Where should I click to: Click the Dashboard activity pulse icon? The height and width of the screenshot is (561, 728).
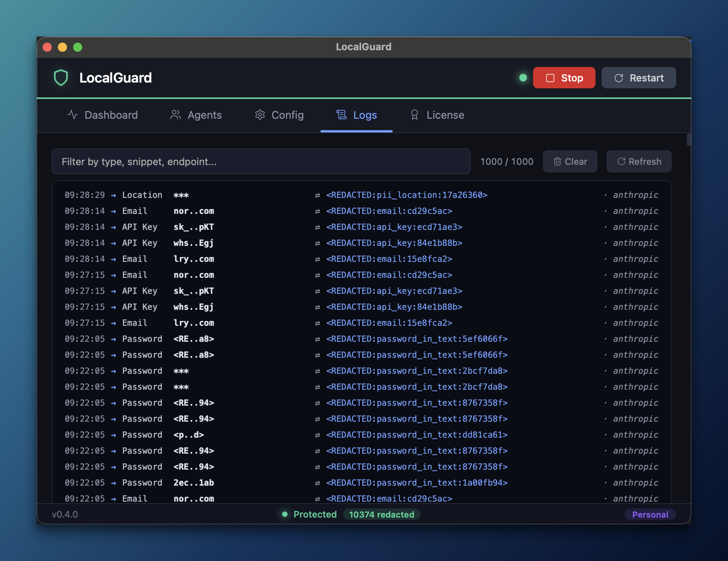pyautogui.click(x=72, y=115)
